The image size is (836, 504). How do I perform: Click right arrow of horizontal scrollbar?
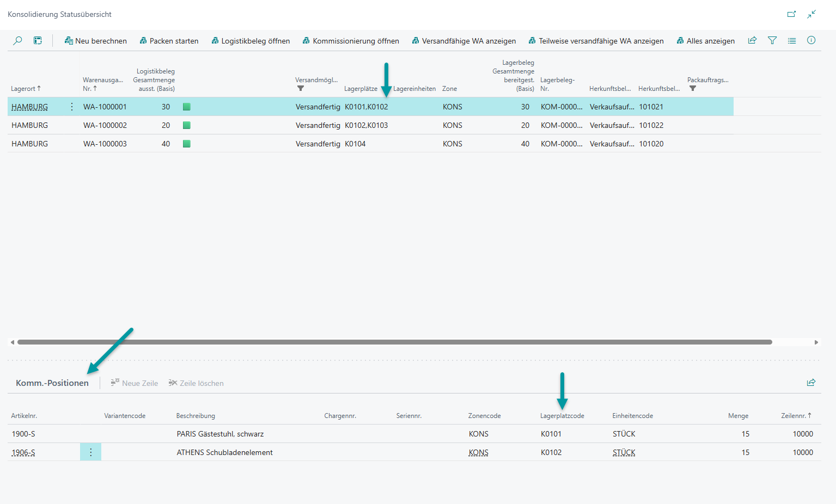coord(816,342)
